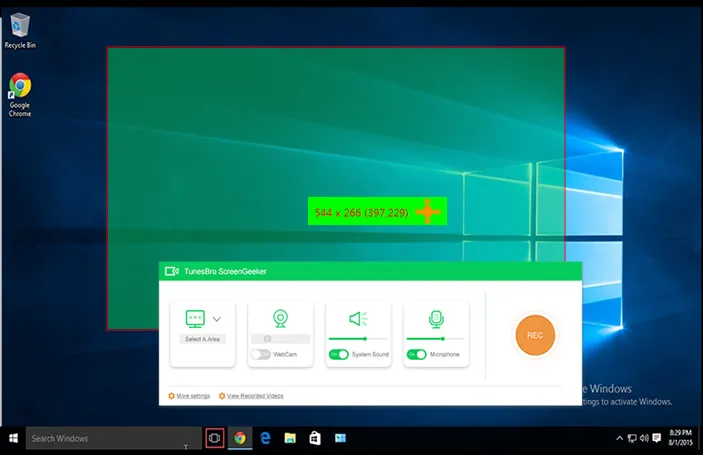Open Task View from the taskbar

pos(213,438)
